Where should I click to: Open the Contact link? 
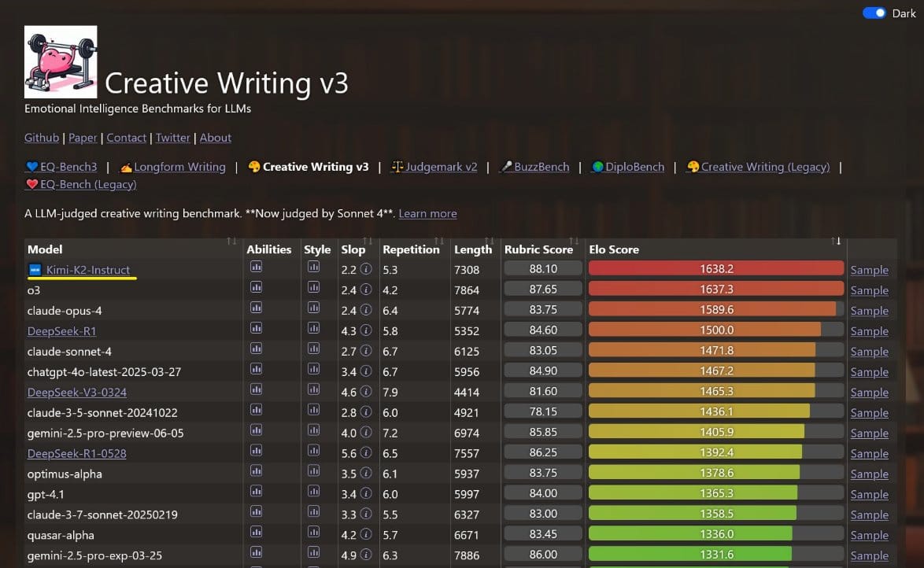coord(126,138)
